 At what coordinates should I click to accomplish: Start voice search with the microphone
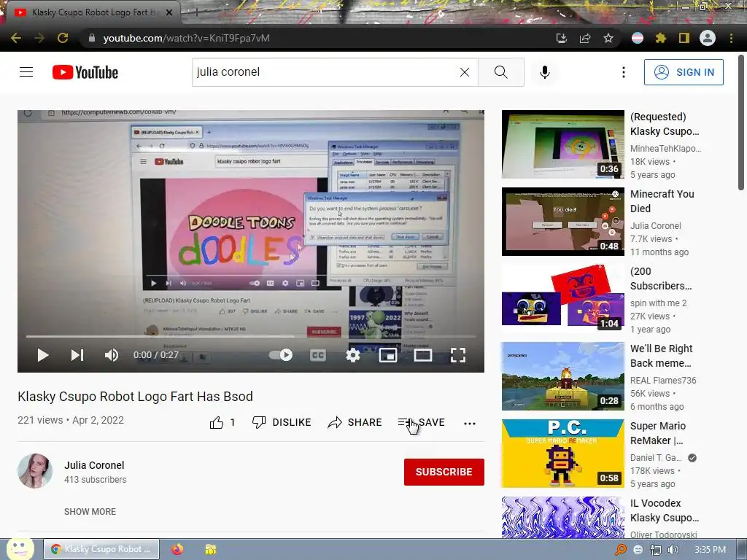pyautogui.click(x=544, y=72)
